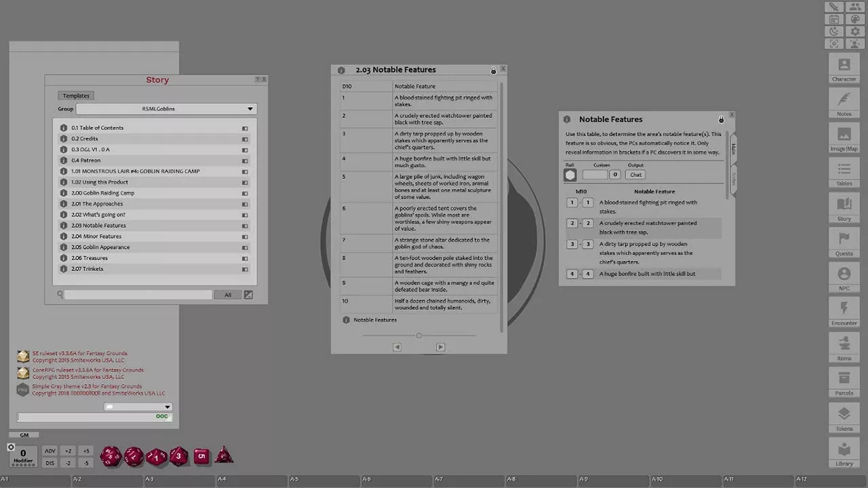This screenshot has width=868, height=488.
Task: Open the Character sidebar panel
Action: [x=844, y=68]
